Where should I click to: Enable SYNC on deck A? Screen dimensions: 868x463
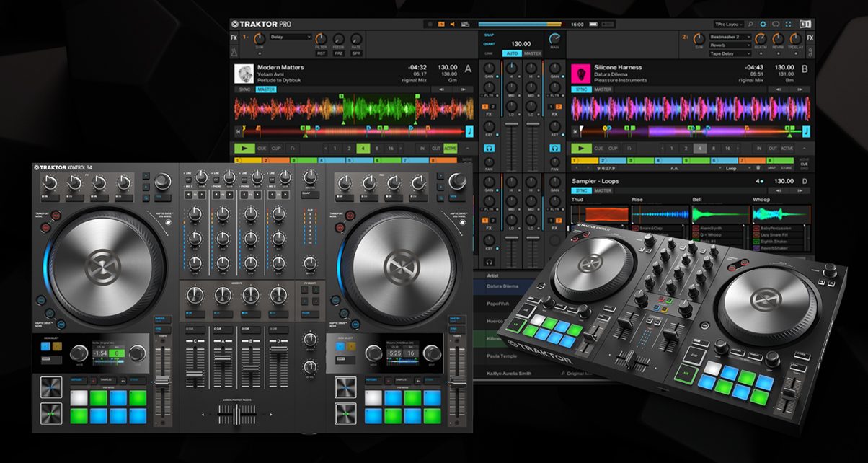coord(244,89)
